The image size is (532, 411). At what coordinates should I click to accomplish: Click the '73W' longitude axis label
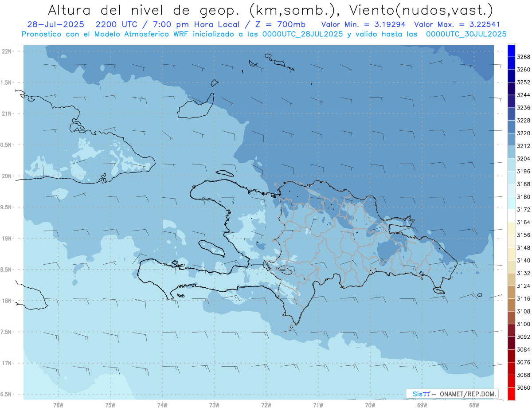pos(214,405)
